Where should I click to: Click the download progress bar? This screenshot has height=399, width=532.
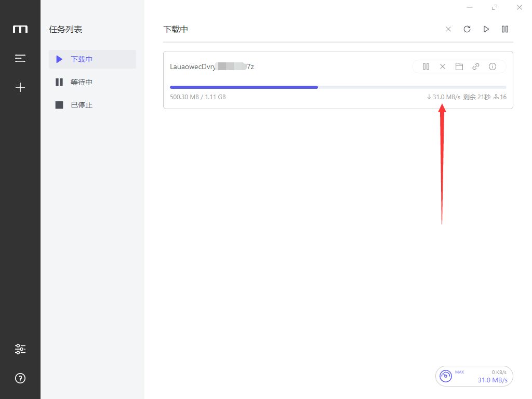(x=338, y=87)
